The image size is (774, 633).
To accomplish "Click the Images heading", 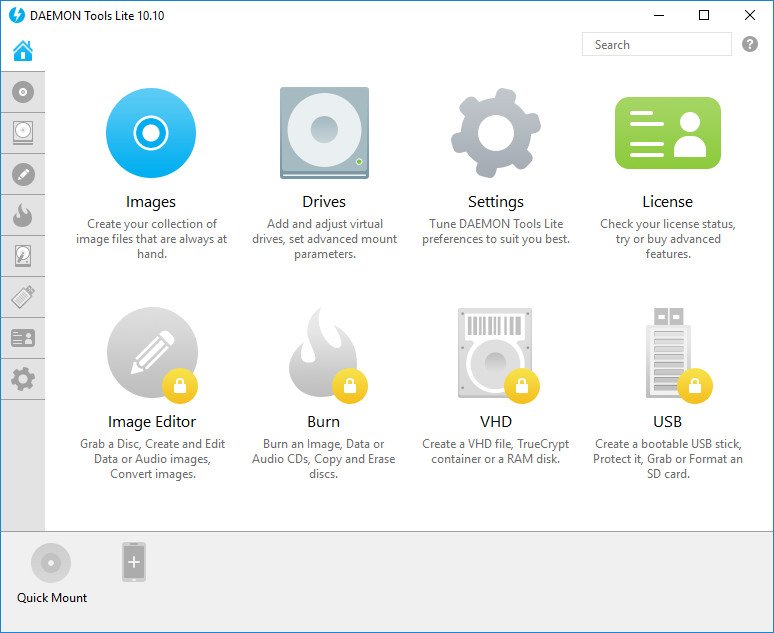I will (151, 202).
